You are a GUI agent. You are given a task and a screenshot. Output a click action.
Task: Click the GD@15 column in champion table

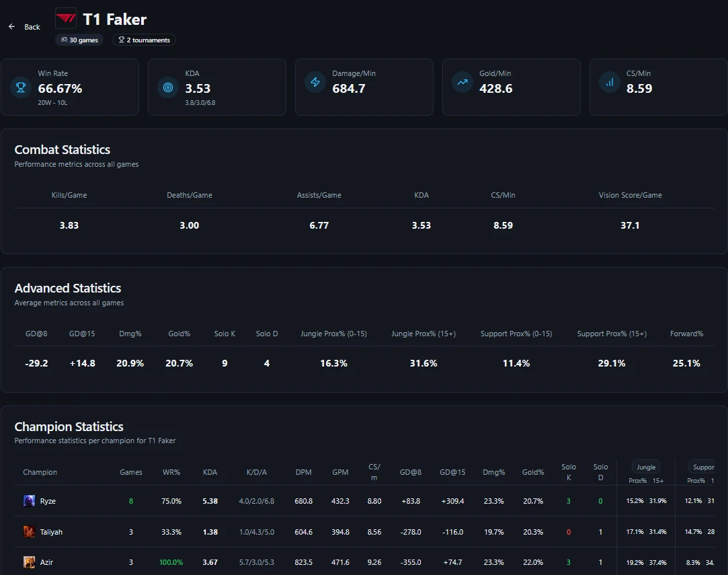(x=452, y=472)
